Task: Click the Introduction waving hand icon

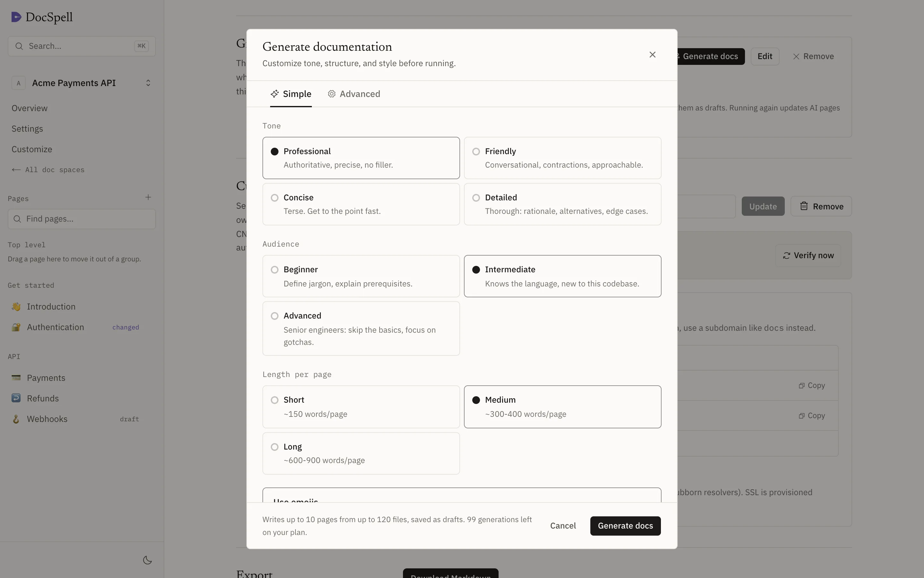Action: point(16,307)
